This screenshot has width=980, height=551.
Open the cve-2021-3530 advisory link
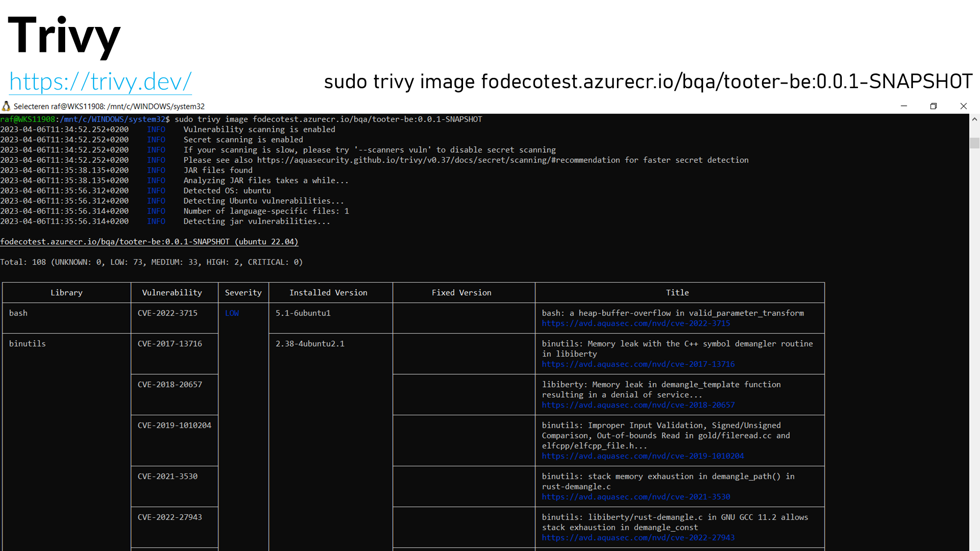[636, 497]
